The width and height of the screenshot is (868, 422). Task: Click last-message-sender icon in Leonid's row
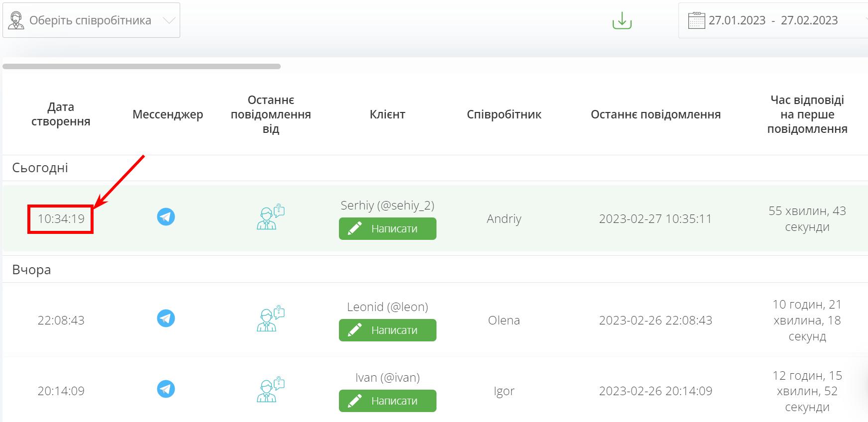point(270,318)
